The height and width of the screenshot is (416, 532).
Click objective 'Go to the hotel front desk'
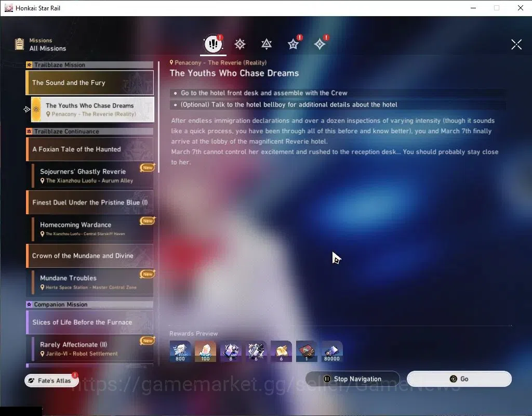point(338,93)
